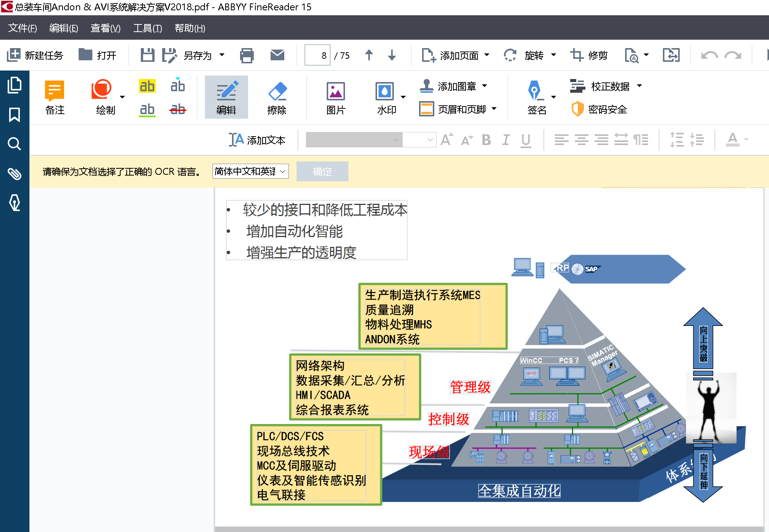Click the Convert/export document icon
Screen dimensions: 769x532
671,55
